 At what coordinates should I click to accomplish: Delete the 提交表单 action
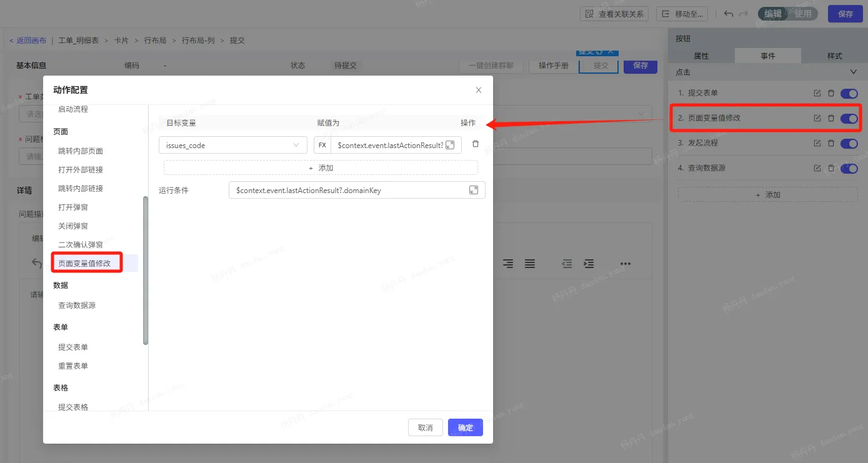click(831, 93)
